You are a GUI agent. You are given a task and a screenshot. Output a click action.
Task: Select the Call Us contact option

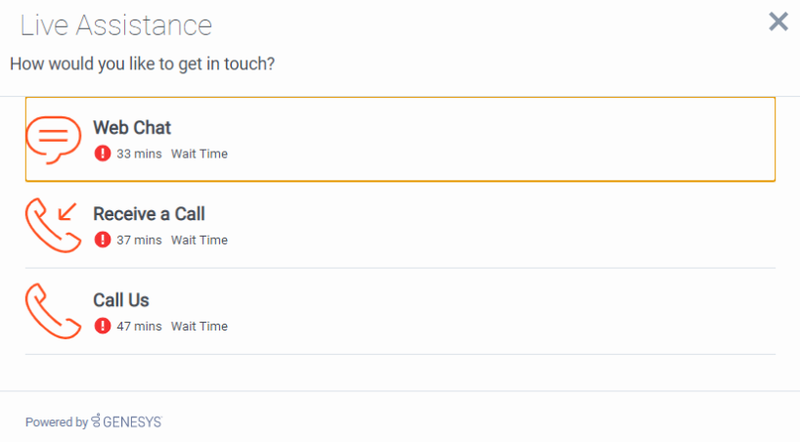coord(401,311)
